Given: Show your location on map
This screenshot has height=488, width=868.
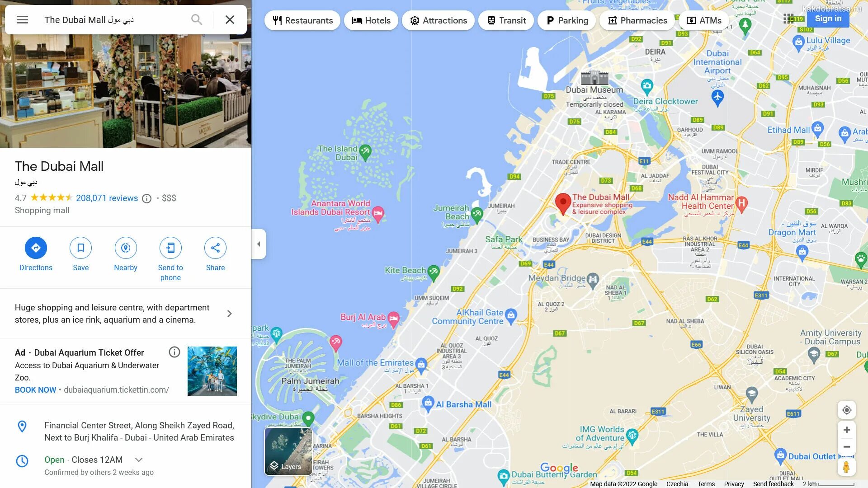Looking at the screenshot, I should pos(846,410).
